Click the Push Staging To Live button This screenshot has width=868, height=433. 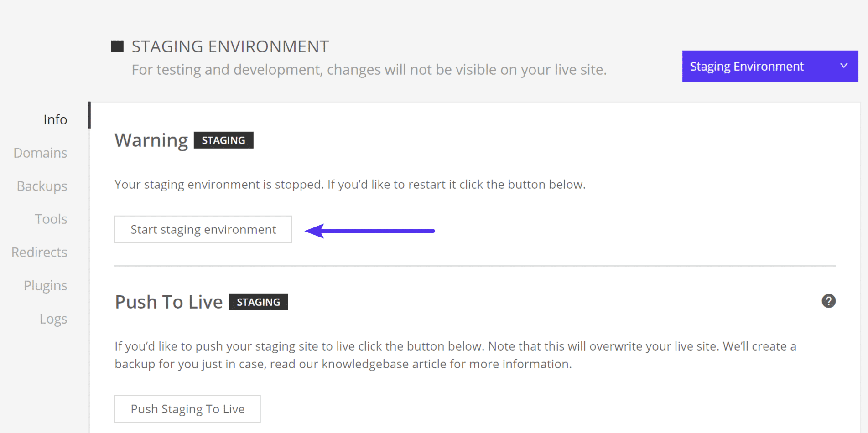point(187,409)
